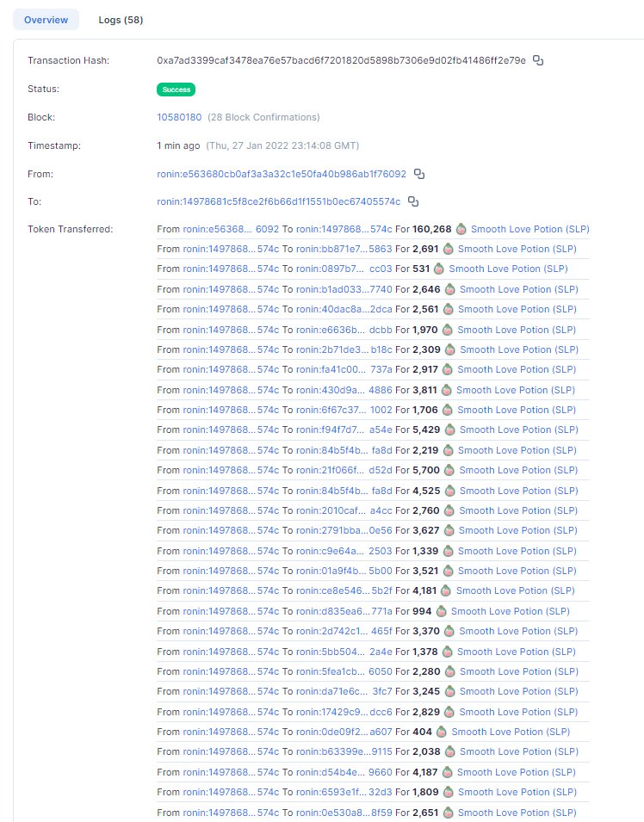This screenshot has width=644, height=822.
Task: Click SLP potion icon in 4,525 row
Action: [x=449, y=491]
